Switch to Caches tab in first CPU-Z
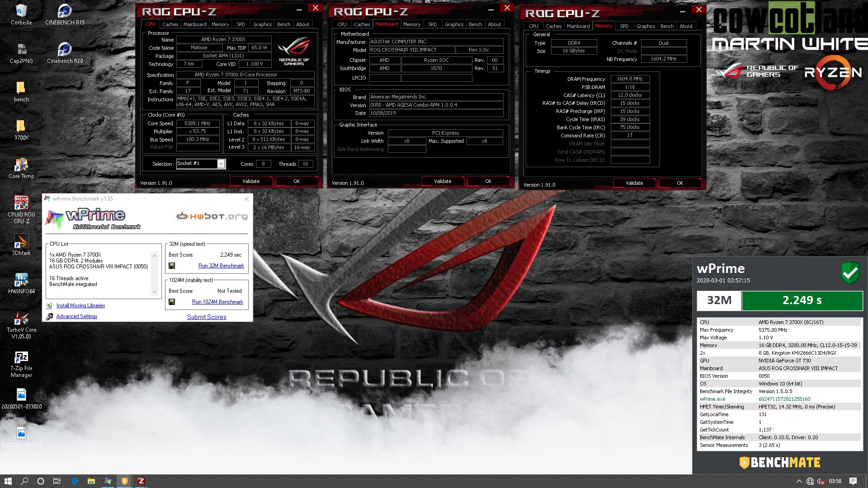868x488 pixels. [170, 24]
